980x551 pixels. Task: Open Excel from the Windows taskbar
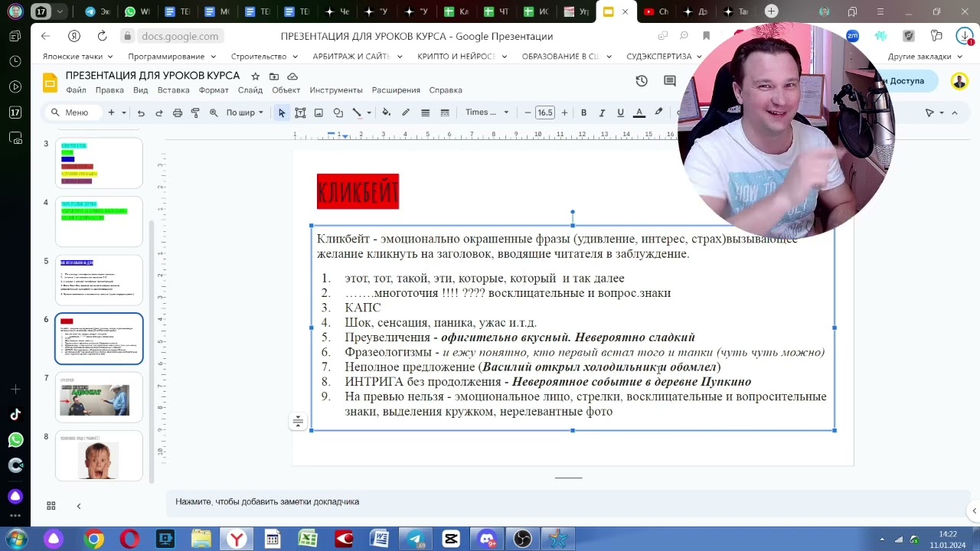coord(308,539)
